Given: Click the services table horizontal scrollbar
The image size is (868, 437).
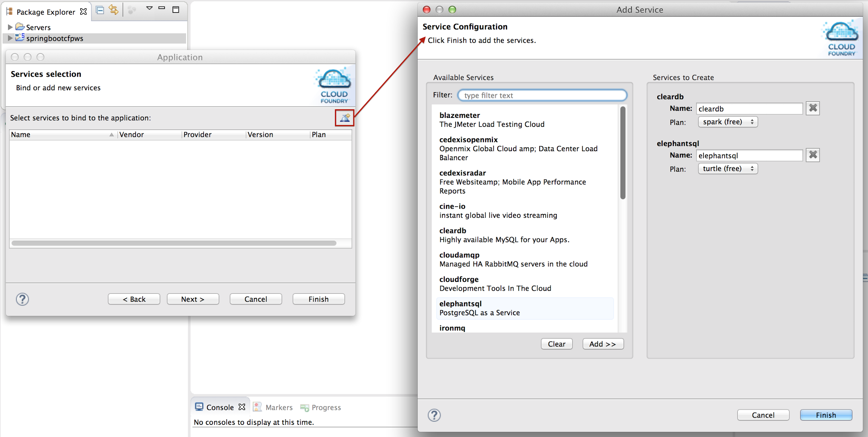Looking at the screenshot, I should click(x=174, y=243).
